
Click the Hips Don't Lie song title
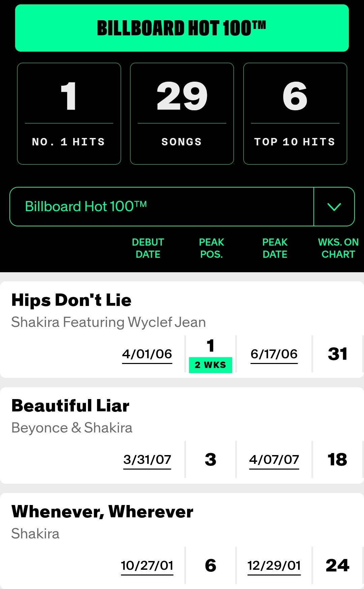[71, 300]
